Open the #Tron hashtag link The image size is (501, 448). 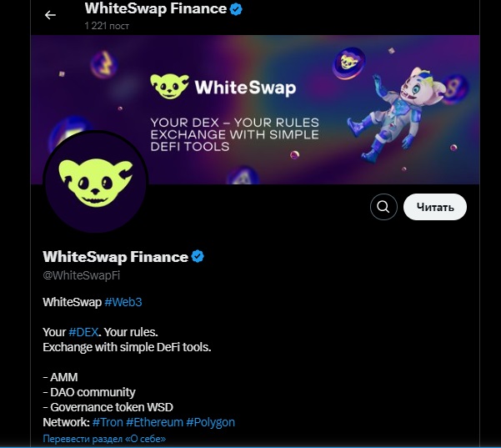[x=107, y=422]
